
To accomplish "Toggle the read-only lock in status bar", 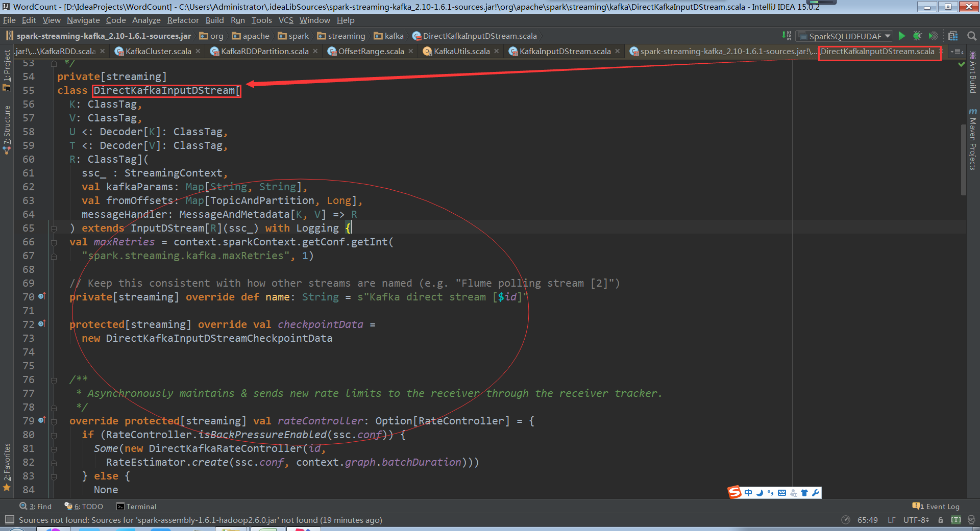I will point(941,520).
